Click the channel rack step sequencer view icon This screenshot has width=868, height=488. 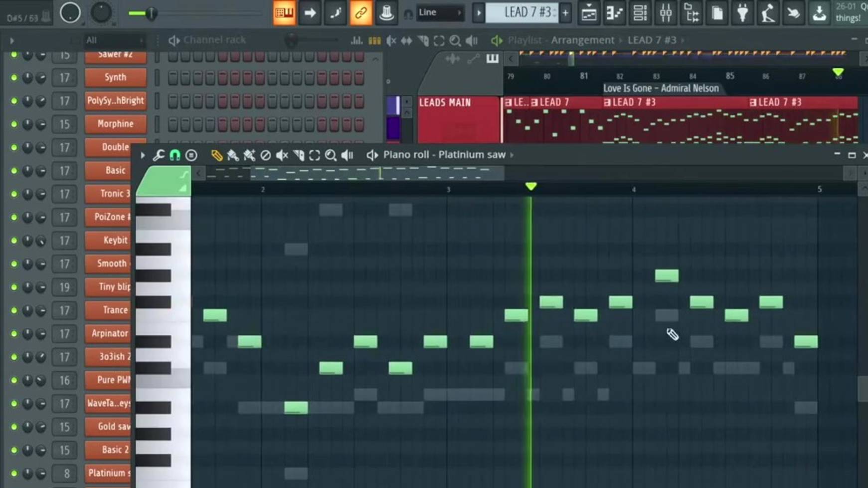coord(374,40)
